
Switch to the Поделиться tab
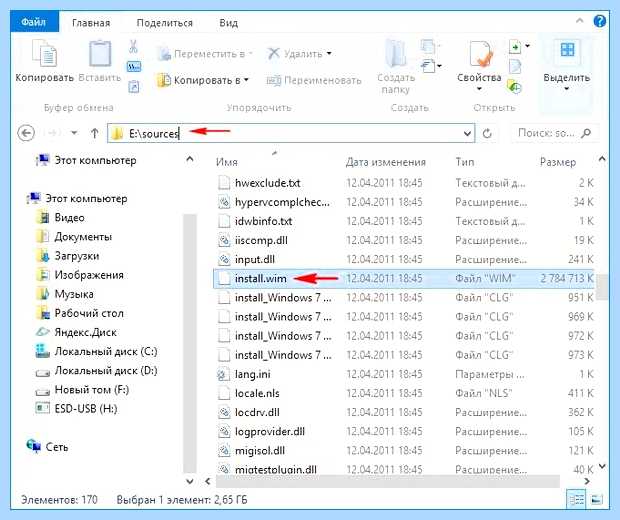pyautogui.click(x=164, y=23)
